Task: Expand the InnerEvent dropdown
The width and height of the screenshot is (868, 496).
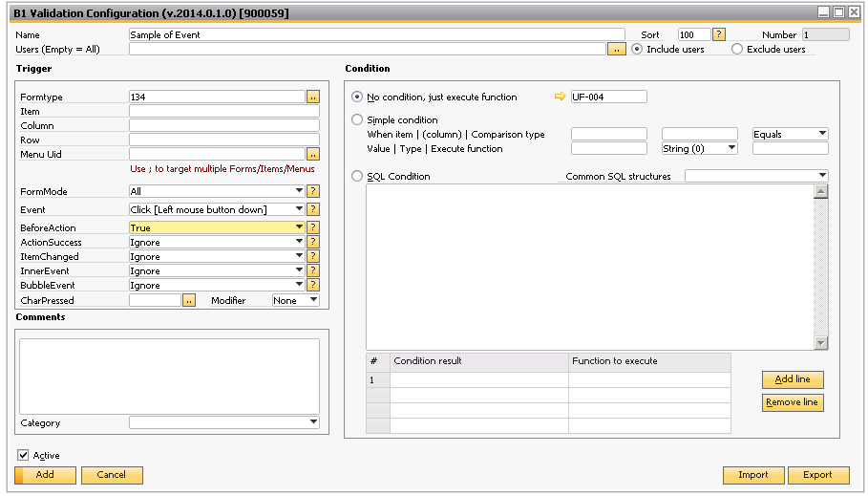Action: [x=299, y=270]
